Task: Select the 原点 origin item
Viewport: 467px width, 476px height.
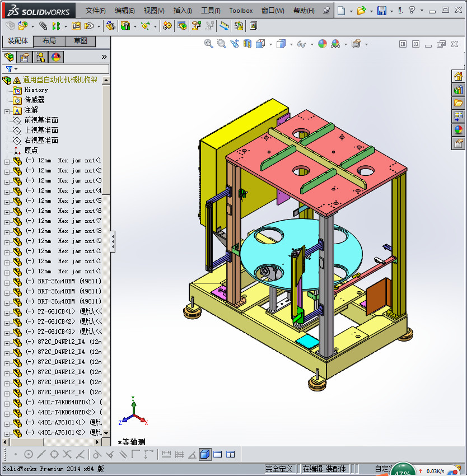Action: pyautogui.click(x=31, y=150)
